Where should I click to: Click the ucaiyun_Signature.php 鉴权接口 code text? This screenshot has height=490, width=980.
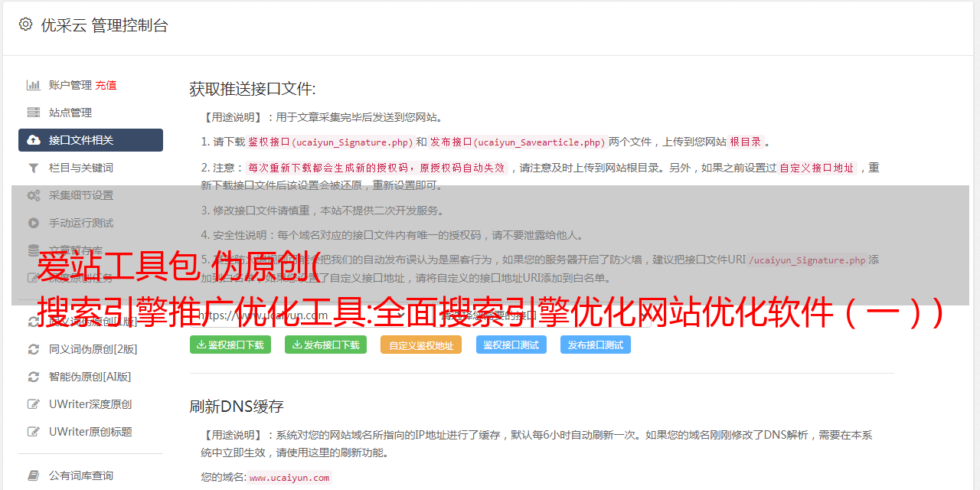click(x=330, y=142)
